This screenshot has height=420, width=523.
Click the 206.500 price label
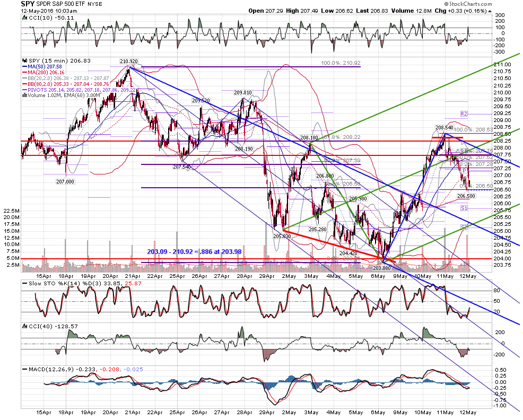(466, 196)
